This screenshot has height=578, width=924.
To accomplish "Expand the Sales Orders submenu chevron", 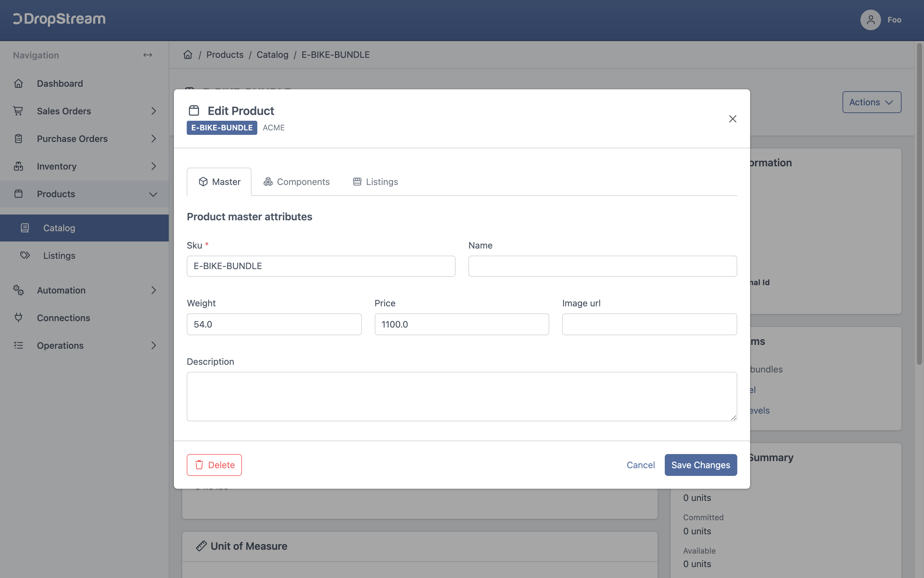I will pyautogui.click(x=153, y=111).
